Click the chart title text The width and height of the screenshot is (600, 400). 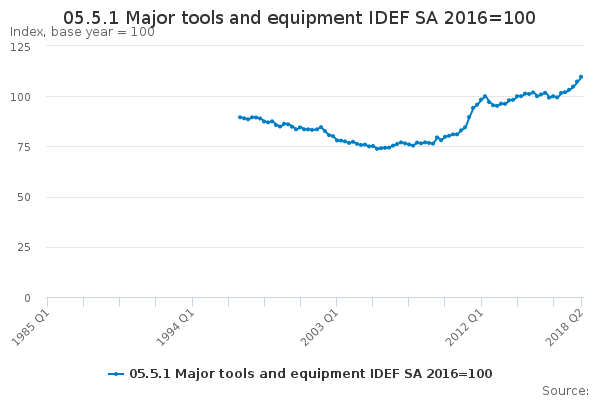299,18
